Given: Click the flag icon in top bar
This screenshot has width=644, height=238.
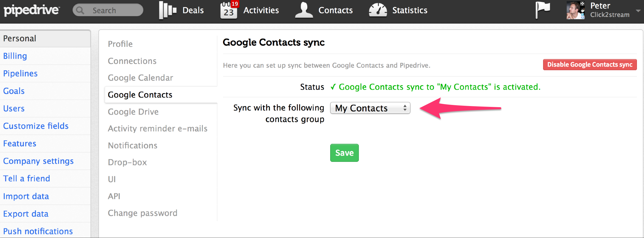Looking at the screenshot, I should pos(542,10).
